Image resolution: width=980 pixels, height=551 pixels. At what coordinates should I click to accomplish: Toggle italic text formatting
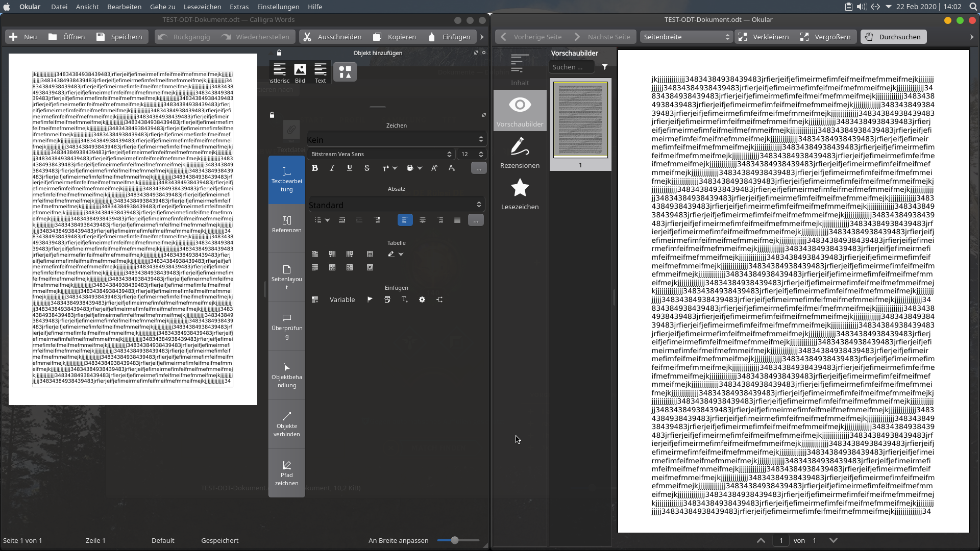click(x=332, y=168)
